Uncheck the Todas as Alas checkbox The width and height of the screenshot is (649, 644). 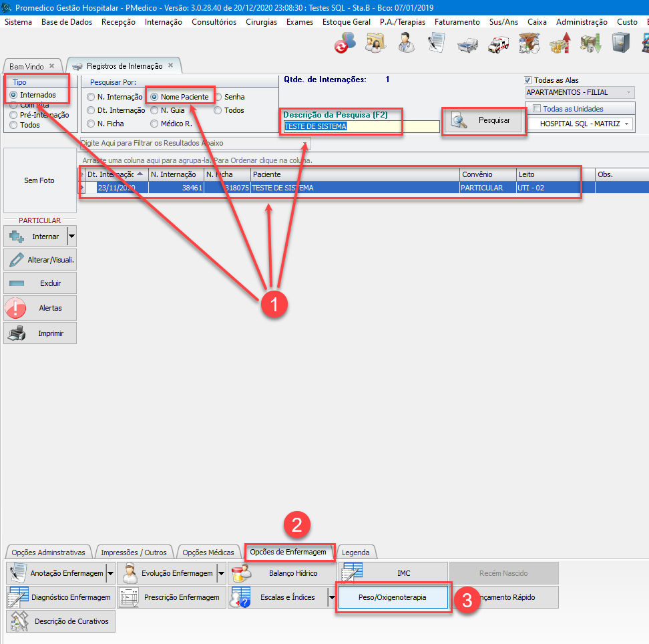pos(529,80)
